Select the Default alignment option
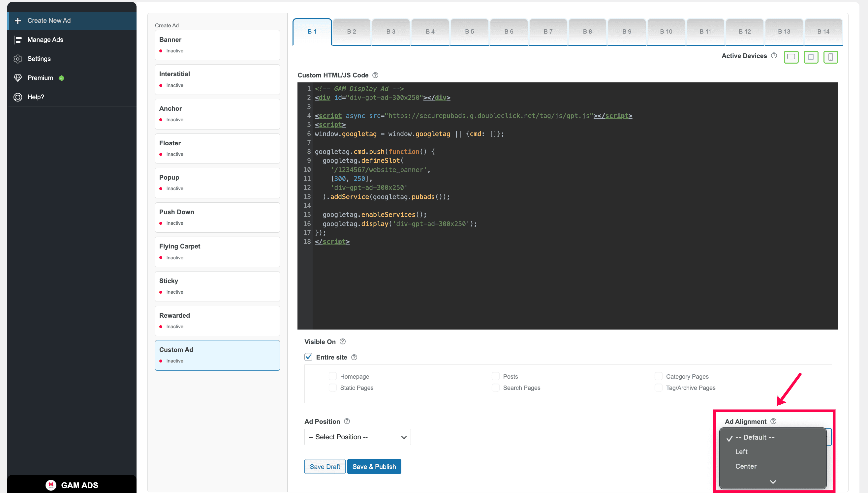The height and width of the screenshot is (493, 868). 772,437
